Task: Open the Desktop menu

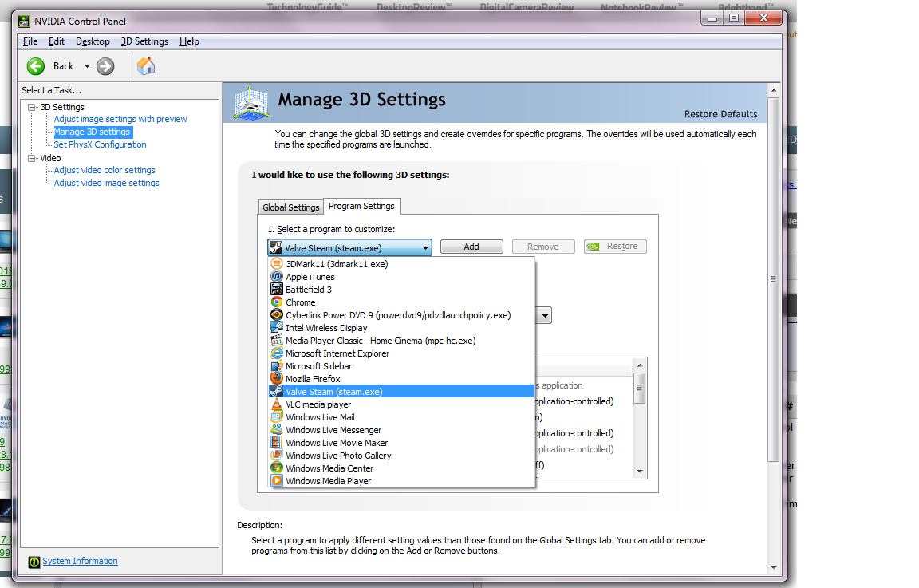Action: coord(93,41)
